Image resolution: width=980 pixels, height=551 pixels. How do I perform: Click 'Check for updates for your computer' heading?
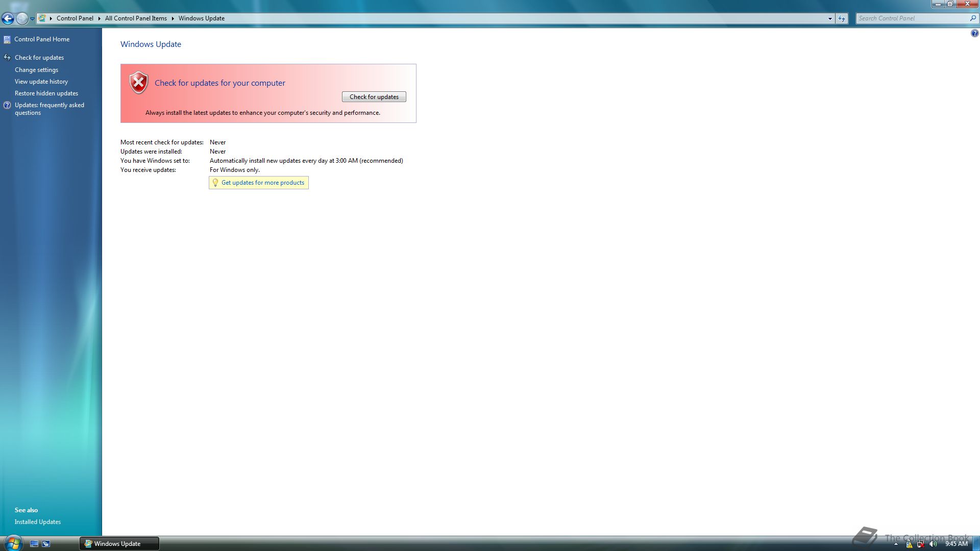[220, 83]
